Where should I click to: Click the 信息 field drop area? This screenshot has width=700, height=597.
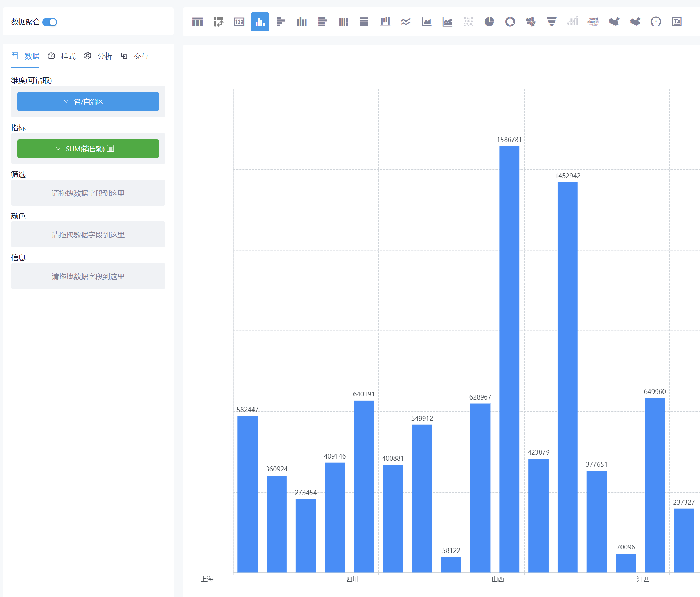pyautogui.click(x=88, y=276)
